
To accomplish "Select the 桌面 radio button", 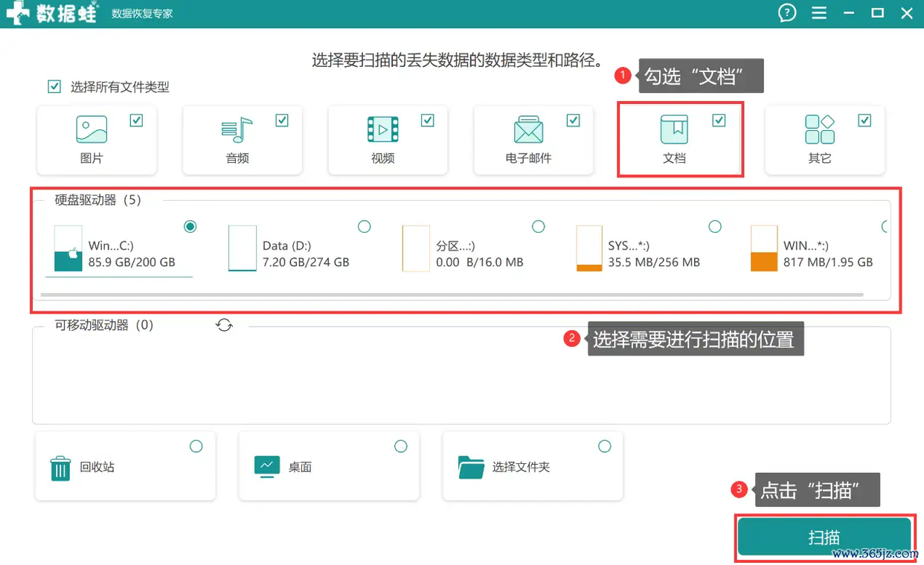I will point(401,446).
